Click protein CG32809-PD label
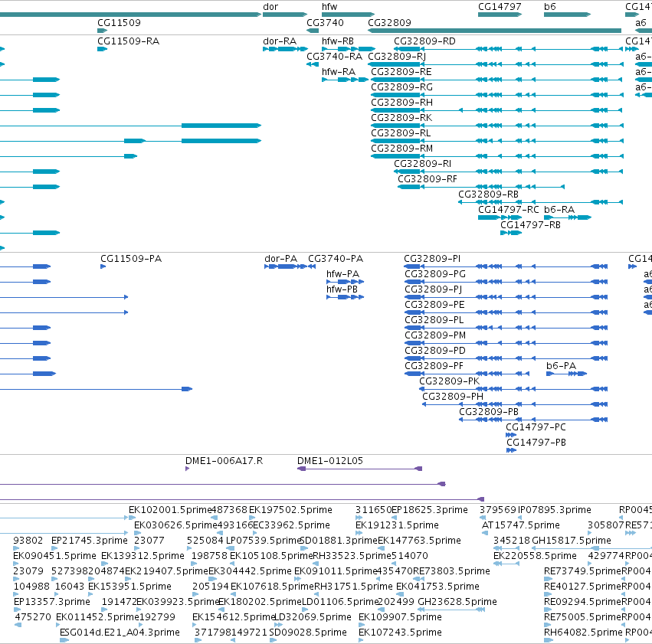This screenshot has width=652, height=644. coord(435,351)
